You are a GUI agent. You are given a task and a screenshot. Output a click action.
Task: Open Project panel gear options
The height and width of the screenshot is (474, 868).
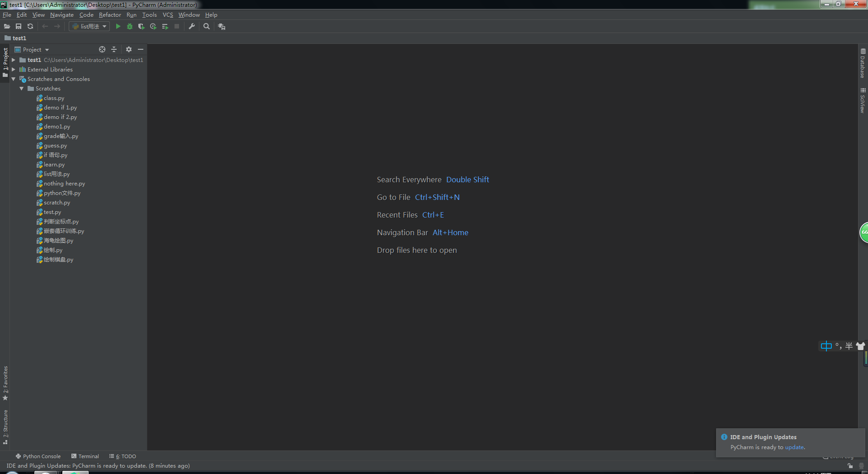click(129, 49)
